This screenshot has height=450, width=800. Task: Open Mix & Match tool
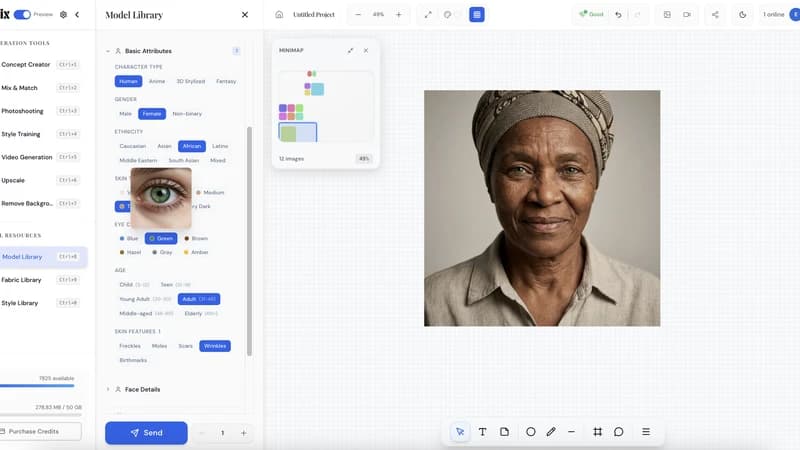40,88
